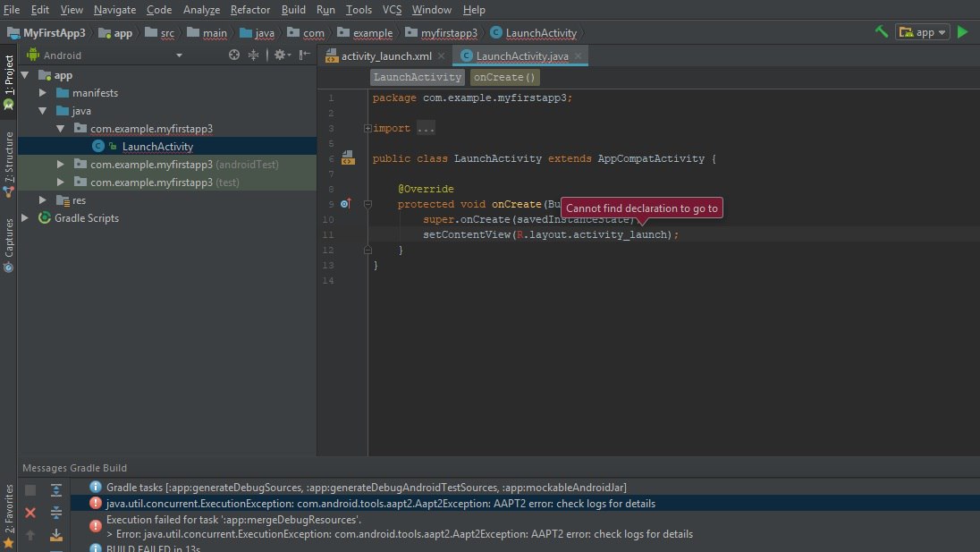Expand the com.example.myfirstapp3 (test) package
Image resolution: width=980 pixels, height=552 pixels.
(x=61, y=182)
